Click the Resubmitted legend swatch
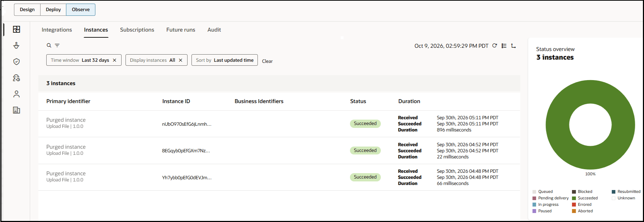Viewport: 644px width, 222px height. (614, 192)
